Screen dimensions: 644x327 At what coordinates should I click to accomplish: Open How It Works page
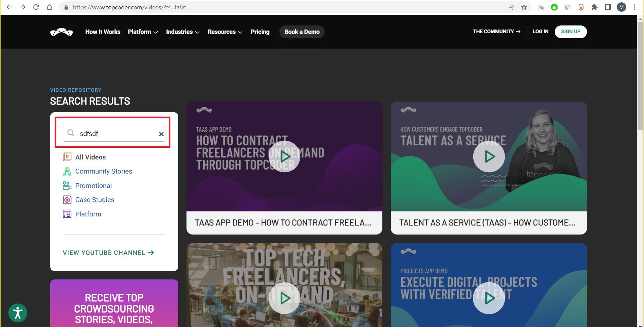103,32
